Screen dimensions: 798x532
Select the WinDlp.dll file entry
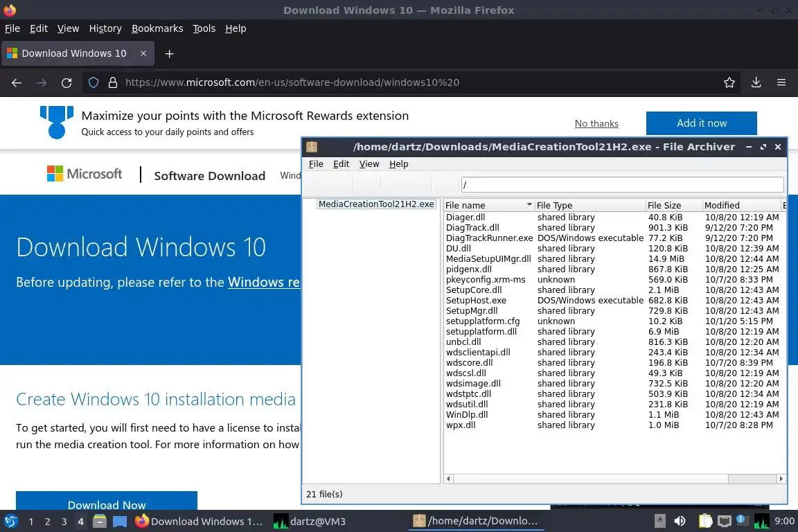[612, 414]
